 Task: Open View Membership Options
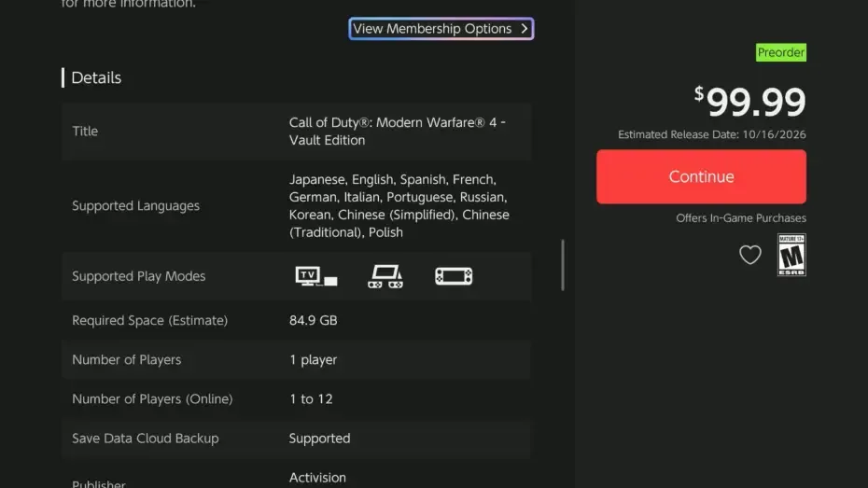(x=441, y=29)
